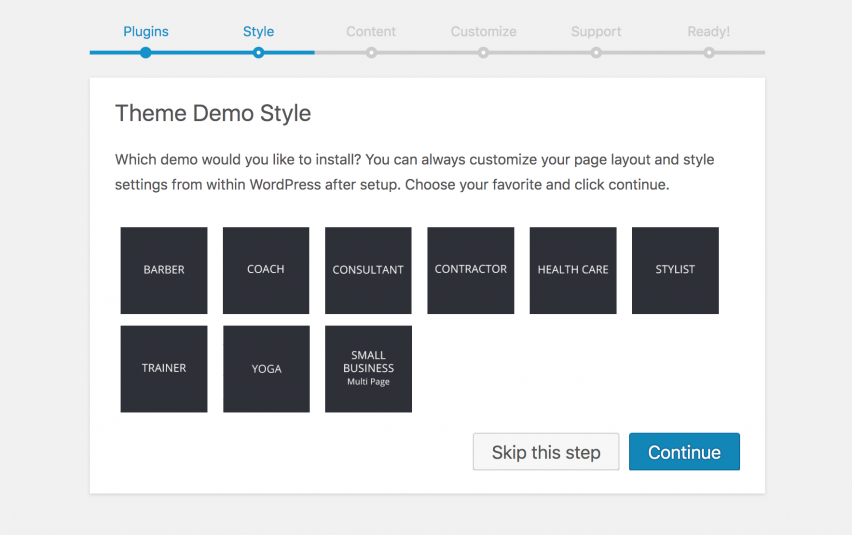Viewport: 852px width, 535px height.
Task: Jump to the Content step label
Action: (x=371, y=31)
